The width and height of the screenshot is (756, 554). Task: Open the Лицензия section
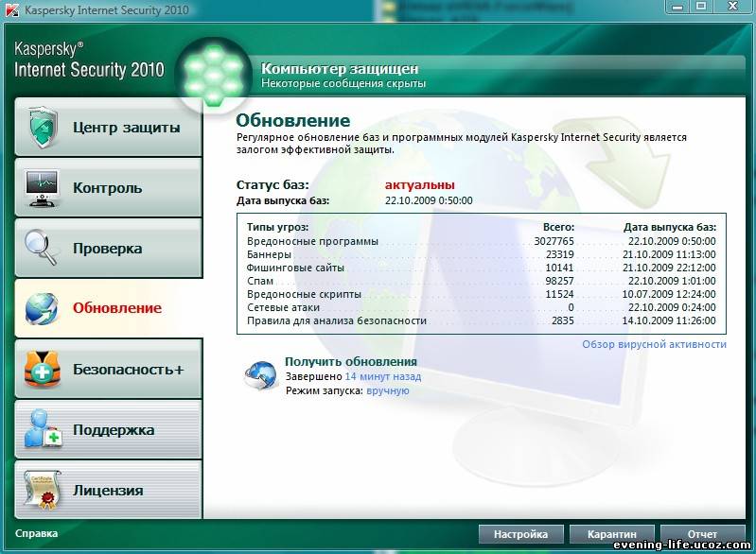pyautogui.click(x=109, y=490)
